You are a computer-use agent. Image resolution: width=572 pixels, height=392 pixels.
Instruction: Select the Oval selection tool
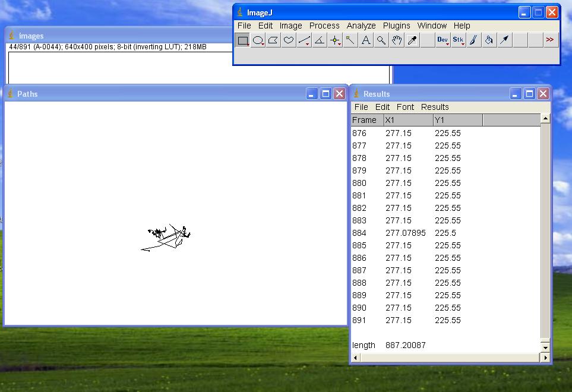point(258,40)
